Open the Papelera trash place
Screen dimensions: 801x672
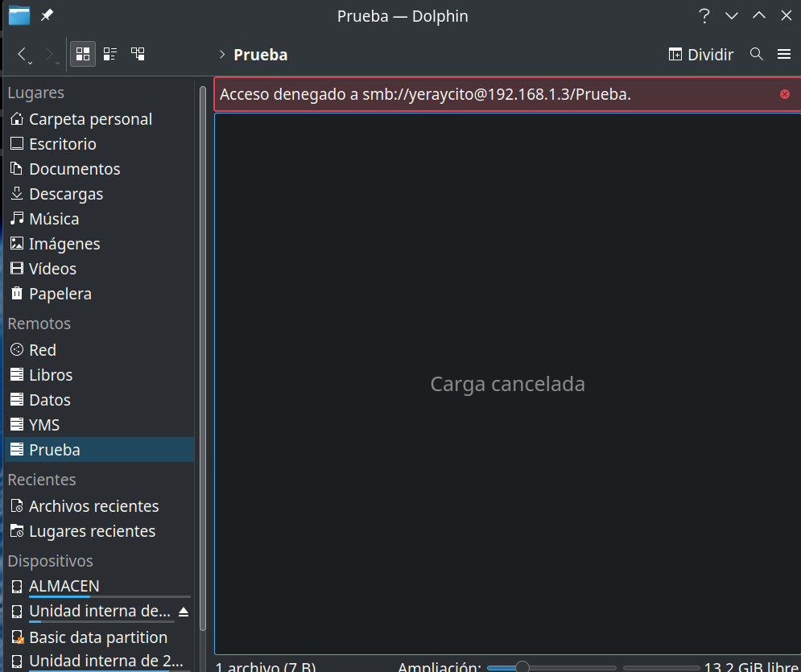point(60,294)
